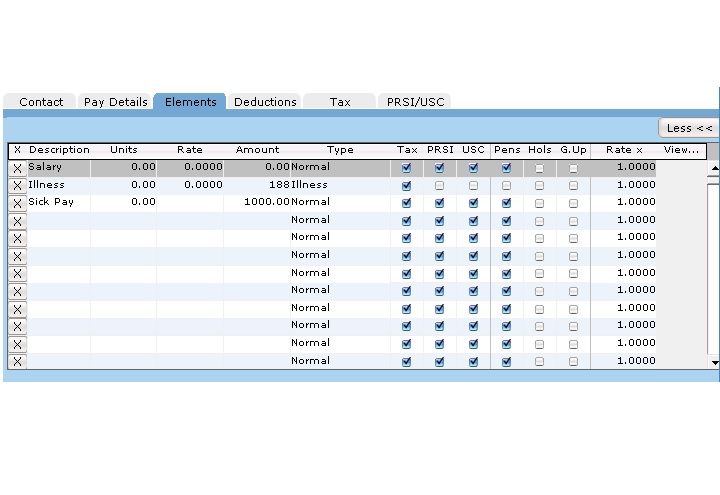Collapse columns with Less << button

coord(689,128)
